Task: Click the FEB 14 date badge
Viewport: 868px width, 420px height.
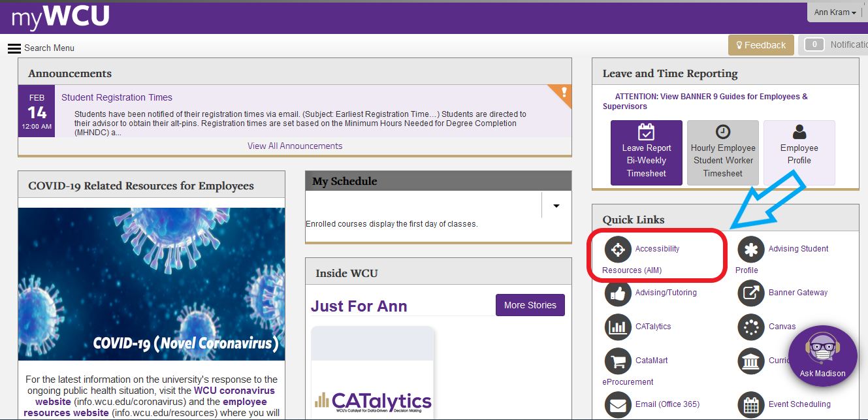Action: pos(37,111)
